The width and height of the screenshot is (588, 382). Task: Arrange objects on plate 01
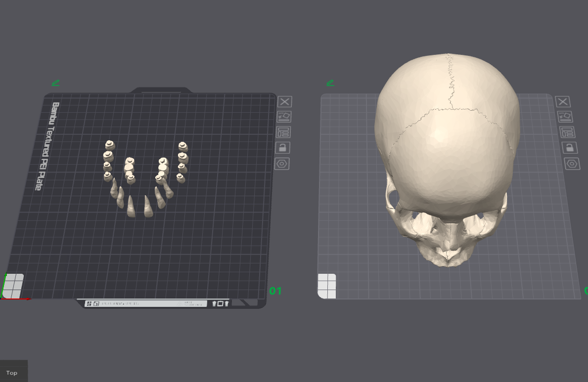click(283, 132)
